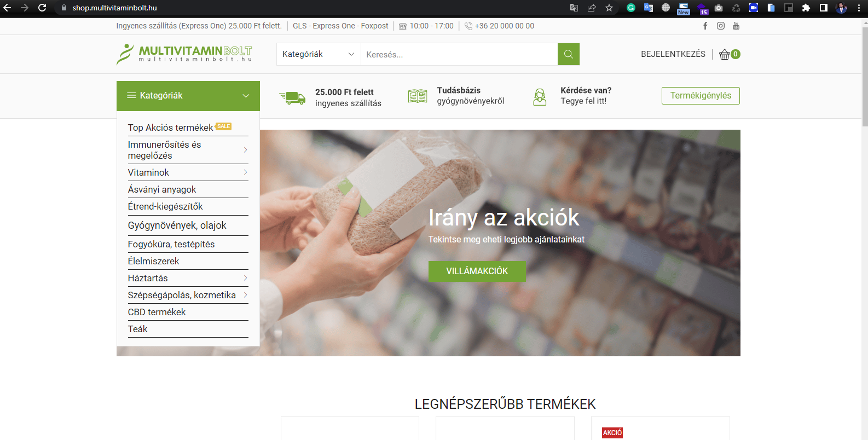This screenshot has height=440, width=868.
Task: Click the green search magnifier button
Action: tap(569, 54)
